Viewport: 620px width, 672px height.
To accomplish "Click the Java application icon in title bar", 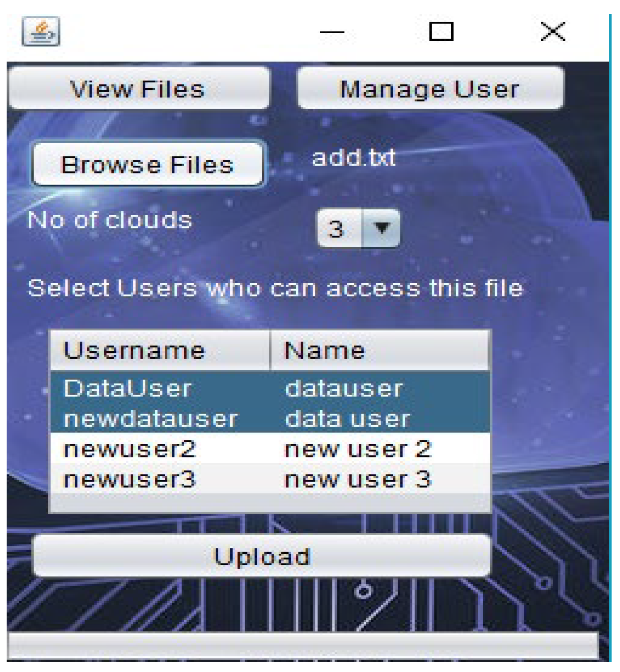I will (x=41, y=31).
